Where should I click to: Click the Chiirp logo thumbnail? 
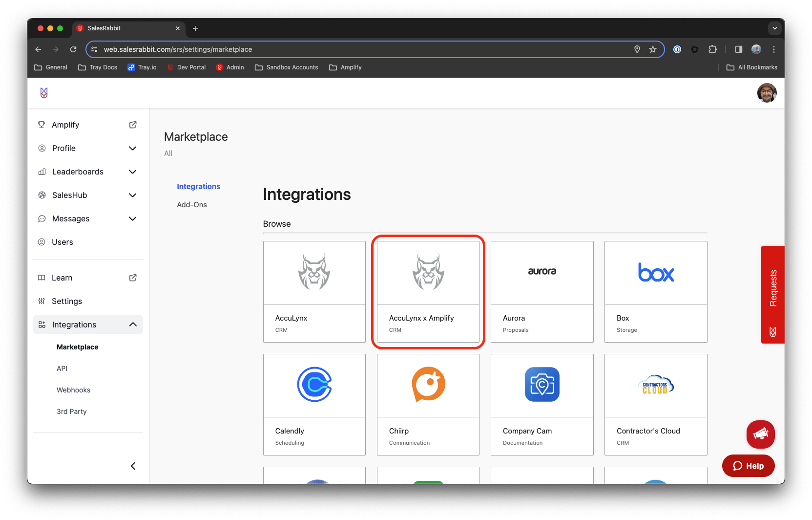click(428, 385)
